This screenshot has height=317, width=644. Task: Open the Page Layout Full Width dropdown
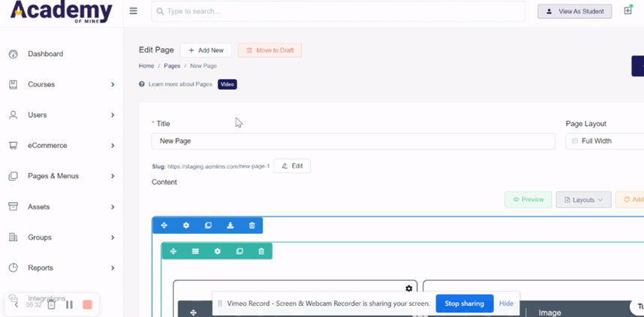coord(604,141)
